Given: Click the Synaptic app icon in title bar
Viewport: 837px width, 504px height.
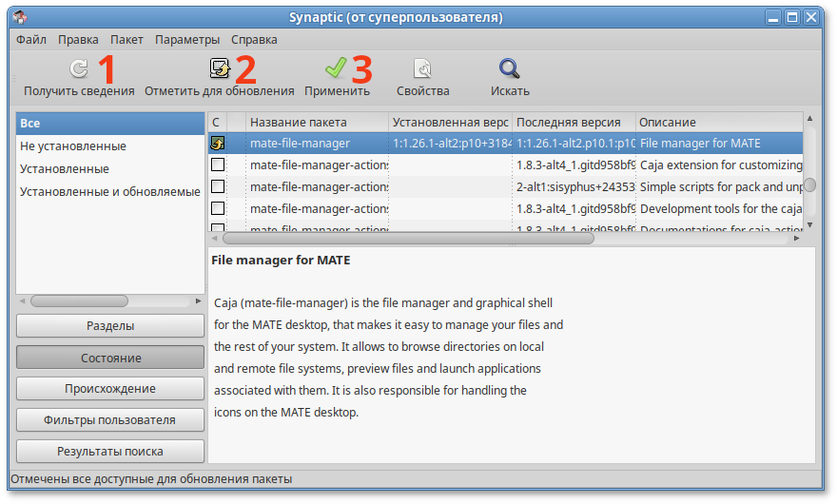Looking at the screenshot, I should coord(20,17).
